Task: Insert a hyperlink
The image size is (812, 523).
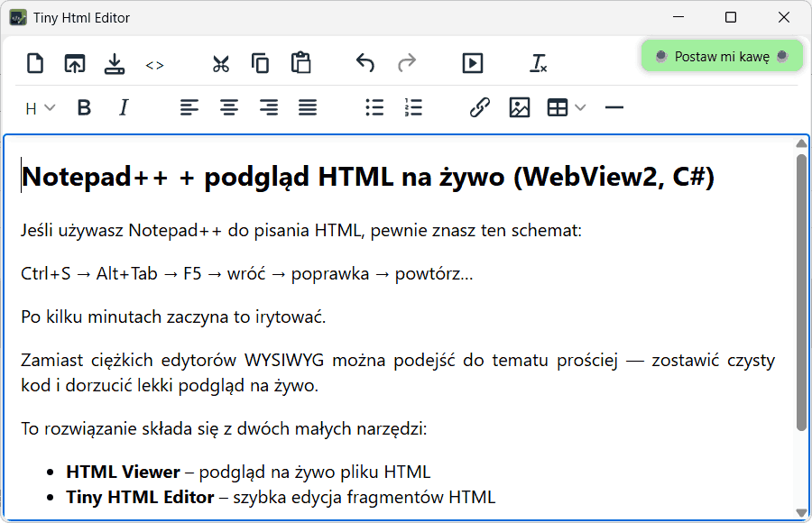Action: tap(479, 108)
